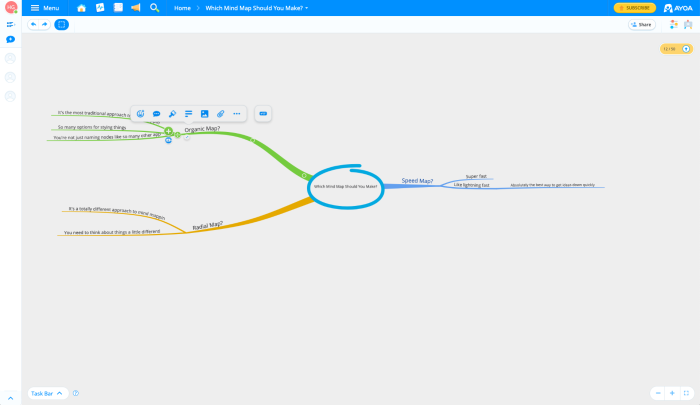Expand the 12/50 node counter pill
Viewport: 700px width, 405px height.
tap(676, 49)
